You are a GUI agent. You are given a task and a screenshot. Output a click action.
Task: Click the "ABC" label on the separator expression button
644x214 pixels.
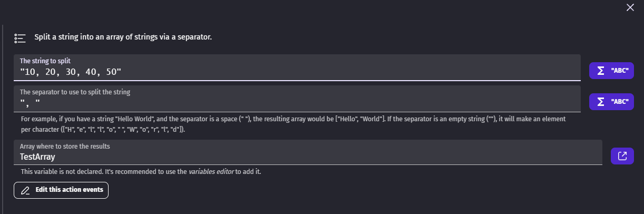620,102
